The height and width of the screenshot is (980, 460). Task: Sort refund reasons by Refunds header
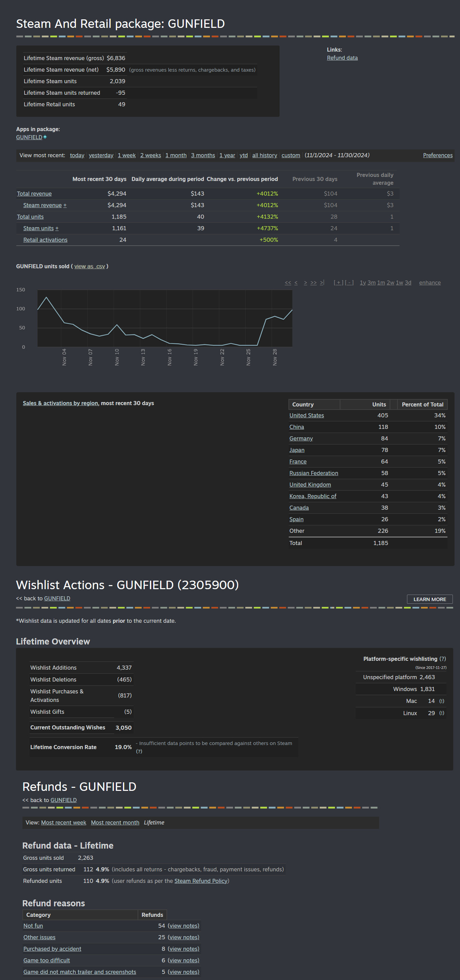pyautogui.click(x=152, y=915)
